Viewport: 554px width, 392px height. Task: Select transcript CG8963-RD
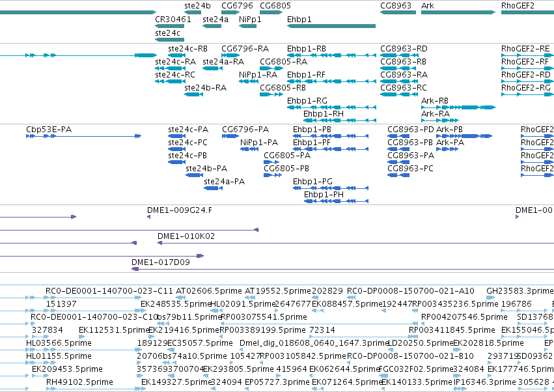pyautogui.click(x=404, y=48)
